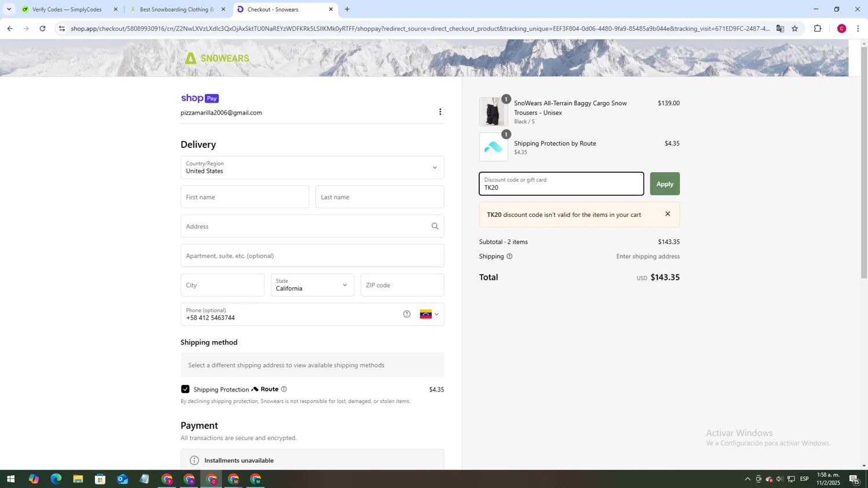This screenshot has width=868, height=488.
Task: Click the browser address bar URL
Action: pyautogui.click(x=420, y=28)
